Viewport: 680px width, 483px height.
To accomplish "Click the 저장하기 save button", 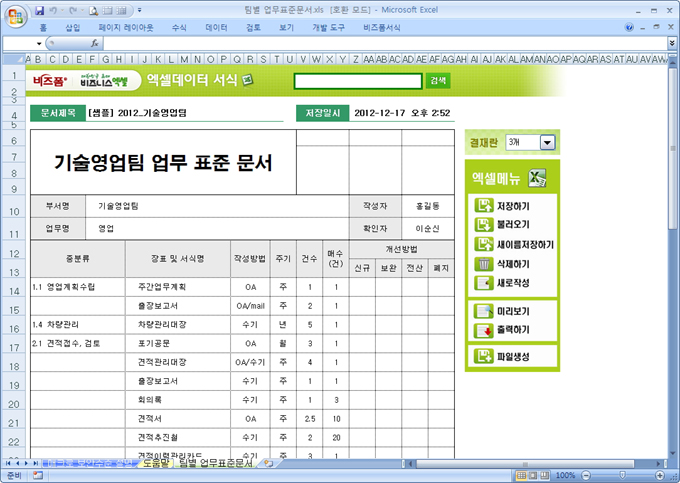I will pos(503,206).
